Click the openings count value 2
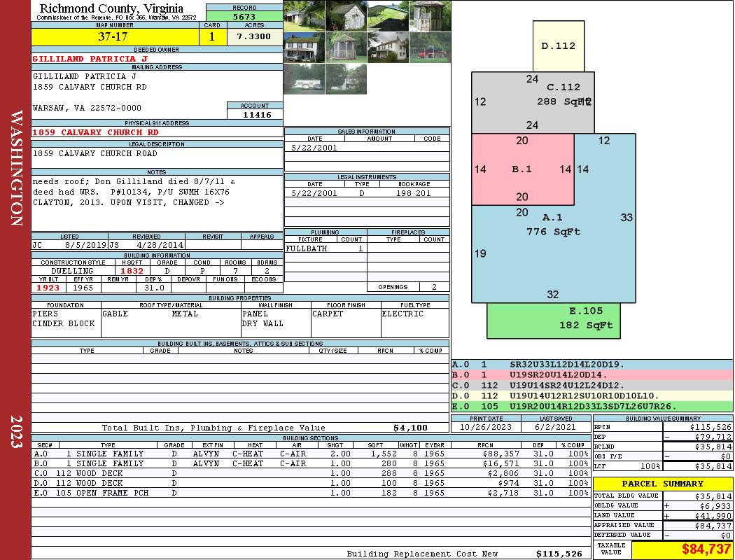The image size is (735, 560). coord(435,287)
